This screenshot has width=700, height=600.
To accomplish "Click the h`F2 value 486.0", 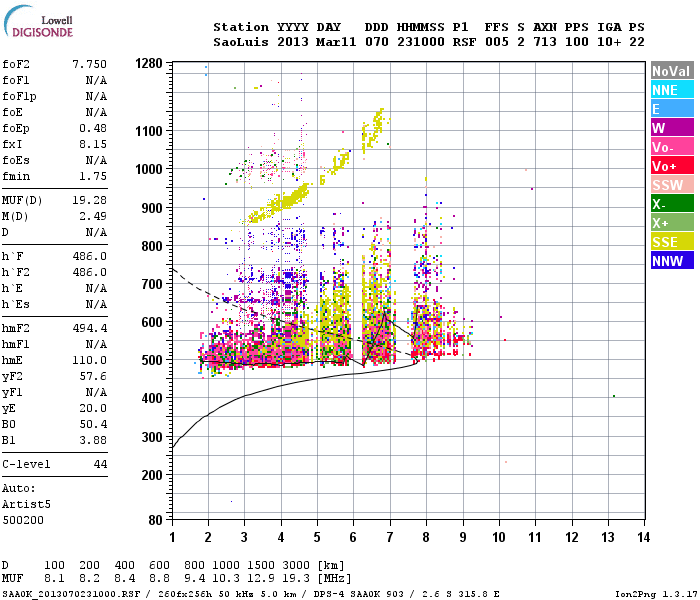I will pos(89,272).
